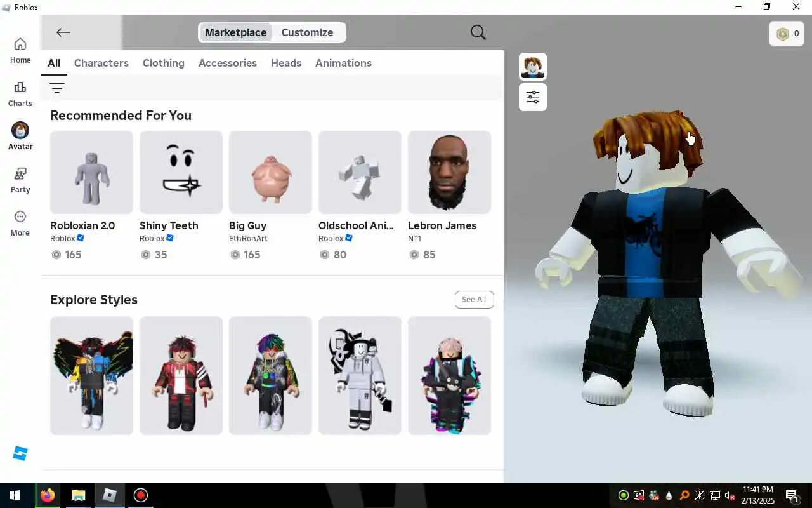The image size is (812, 508).
Task: Open the rainbow hair outfit style
Action: [270, 375]
